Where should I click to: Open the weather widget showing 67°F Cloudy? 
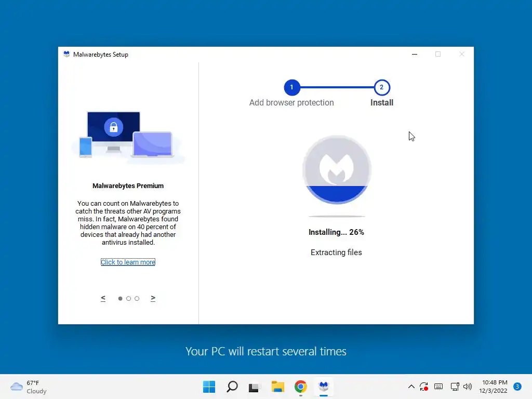pos(29,387)
